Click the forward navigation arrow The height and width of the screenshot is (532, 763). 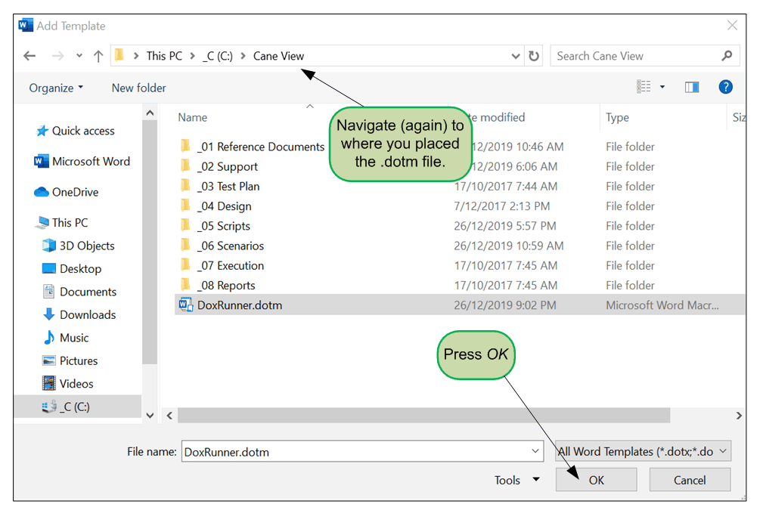(58, 56)
